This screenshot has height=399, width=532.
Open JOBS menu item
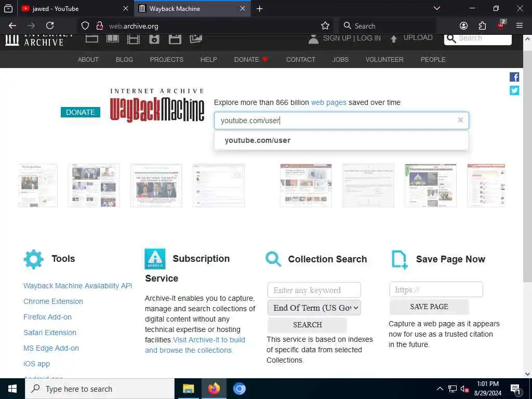click(x=340, y=60)
